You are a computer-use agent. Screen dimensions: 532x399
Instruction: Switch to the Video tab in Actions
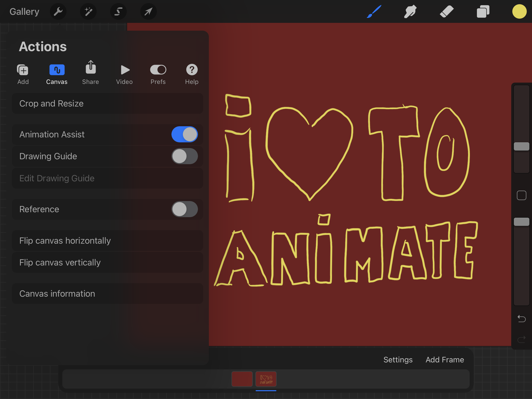[x=124, y=75]
